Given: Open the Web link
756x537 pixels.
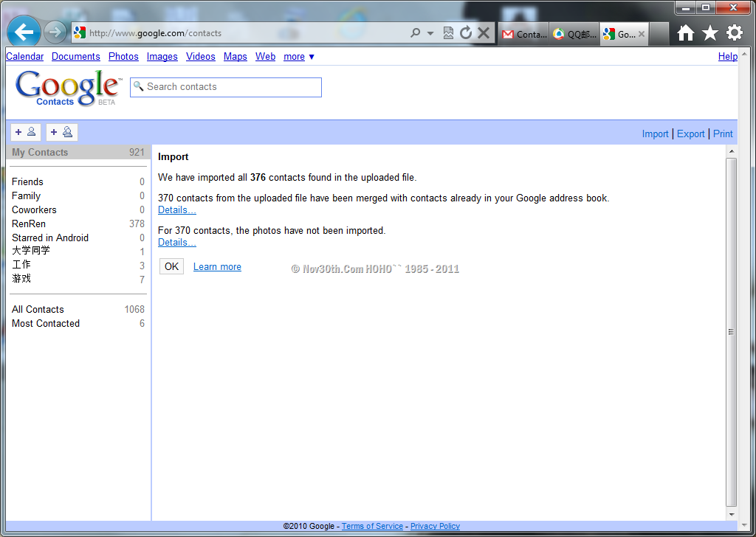Looking at the screenshot, I should pos(265,56).
